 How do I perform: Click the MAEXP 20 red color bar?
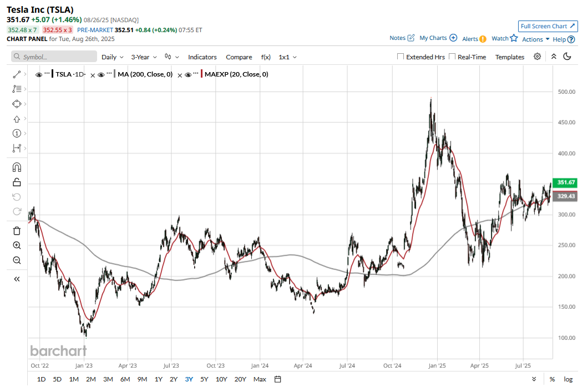click(x=202, y=74)
